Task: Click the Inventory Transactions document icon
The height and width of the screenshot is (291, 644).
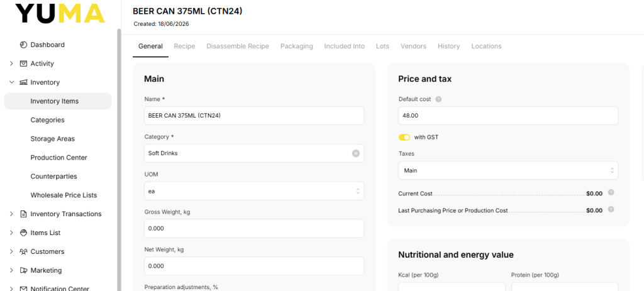Action: pyautogui.click(x=23, y=214)
